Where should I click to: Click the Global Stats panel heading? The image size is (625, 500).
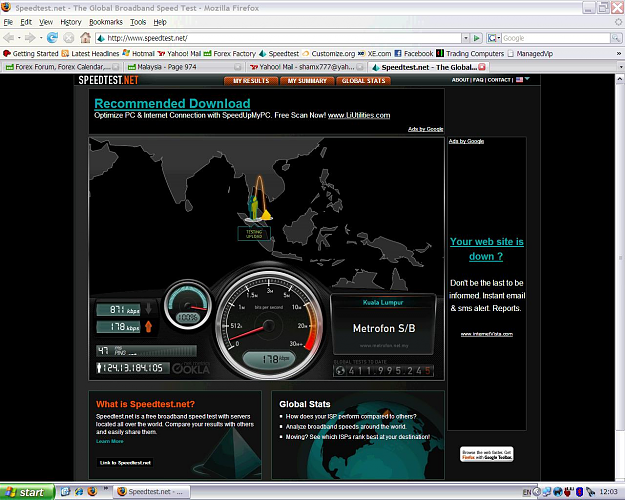pos(305,404)
